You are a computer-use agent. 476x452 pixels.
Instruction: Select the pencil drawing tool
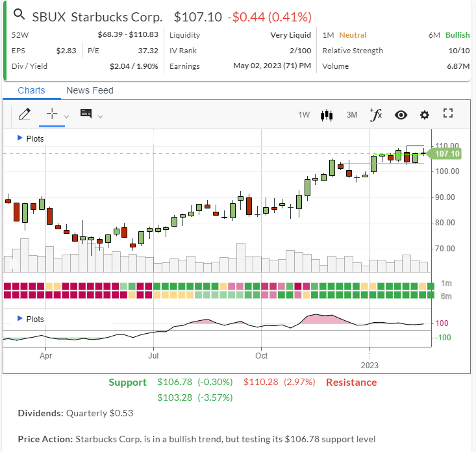pos(24,114)
